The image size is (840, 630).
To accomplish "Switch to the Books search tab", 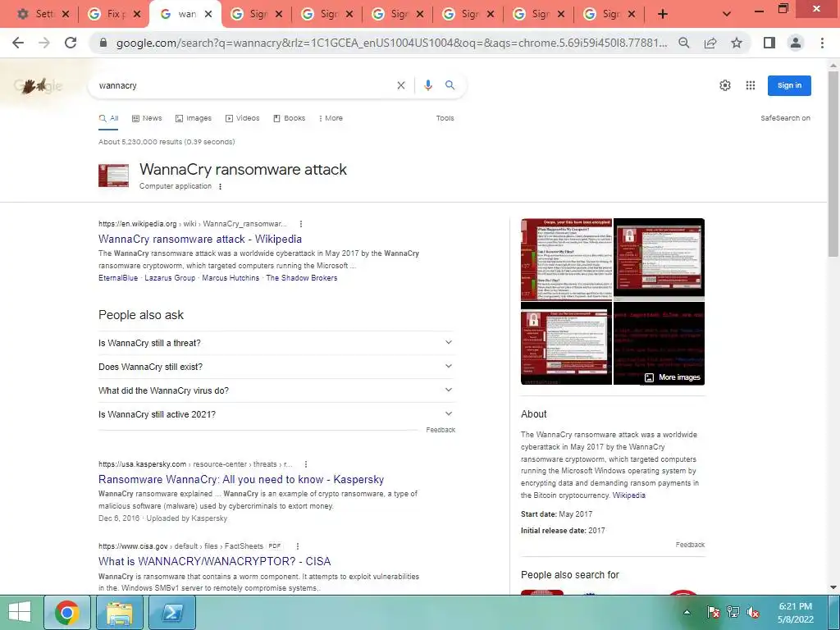I will 290,118.
